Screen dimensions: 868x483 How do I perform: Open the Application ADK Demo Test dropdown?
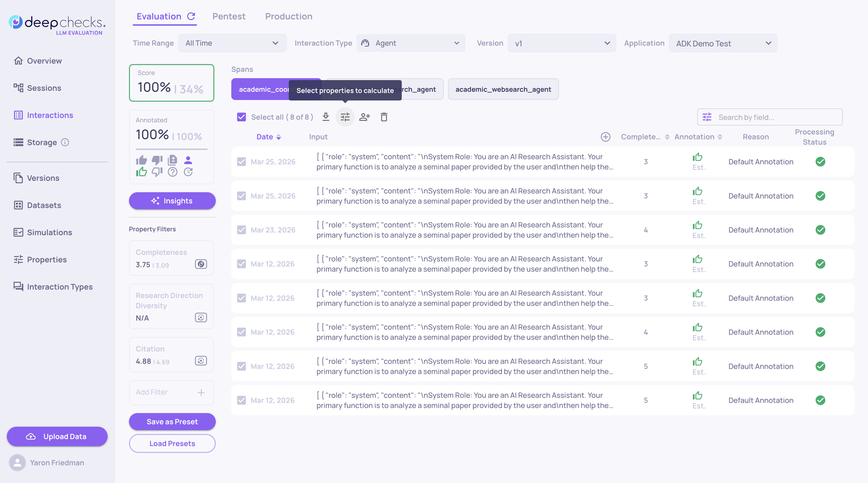point(723,43)
